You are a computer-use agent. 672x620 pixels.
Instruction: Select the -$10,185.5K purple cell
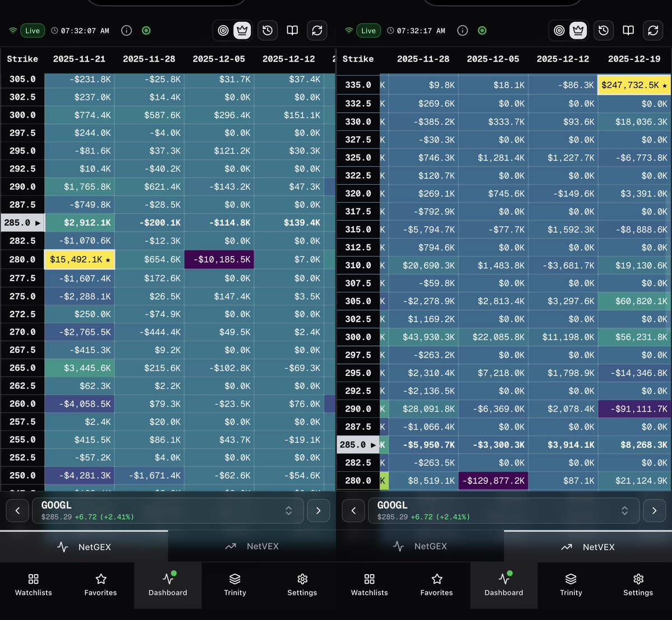point(219,259)
